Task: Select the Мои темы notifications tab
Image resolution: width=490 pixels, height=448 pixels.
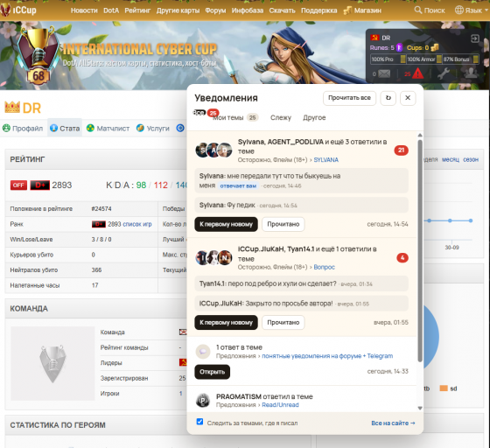Action: coord(235,118)
